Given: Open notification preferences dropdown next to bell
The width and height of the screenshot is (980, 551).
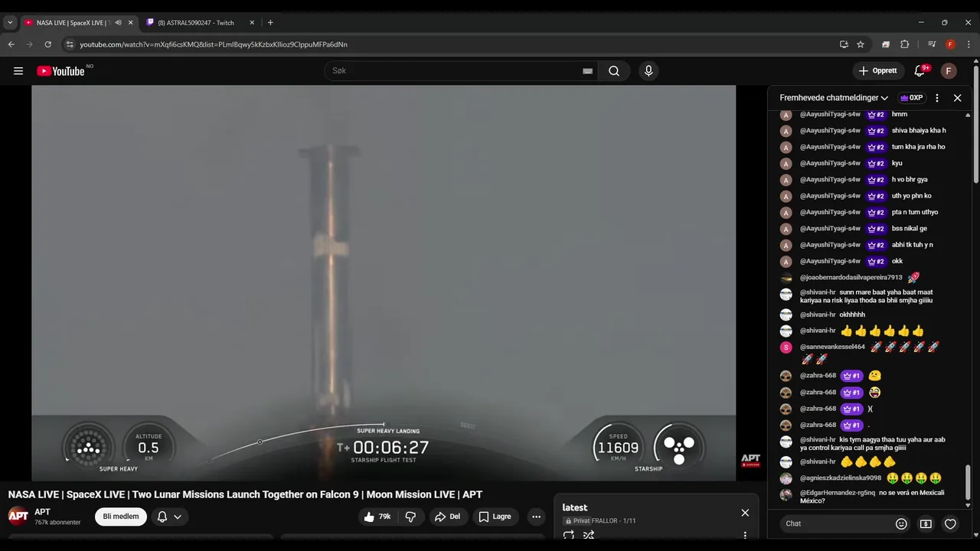Looking at the screenshot, I should [x=178, y=517].
